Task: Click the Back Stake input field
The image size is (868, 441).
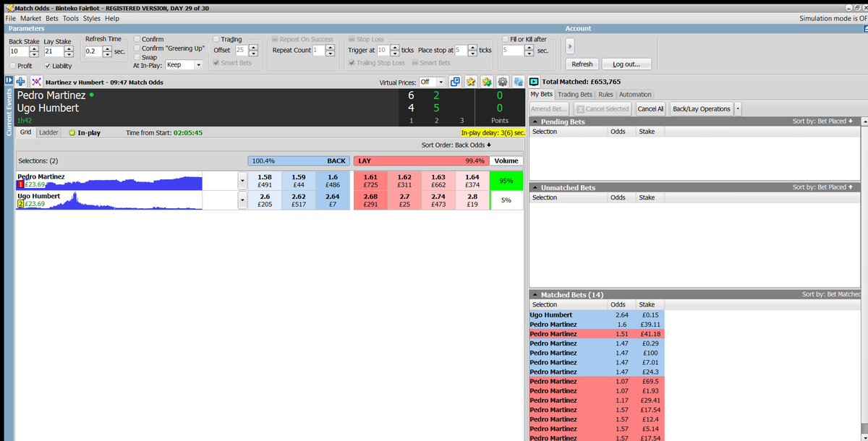Action: 18,51
